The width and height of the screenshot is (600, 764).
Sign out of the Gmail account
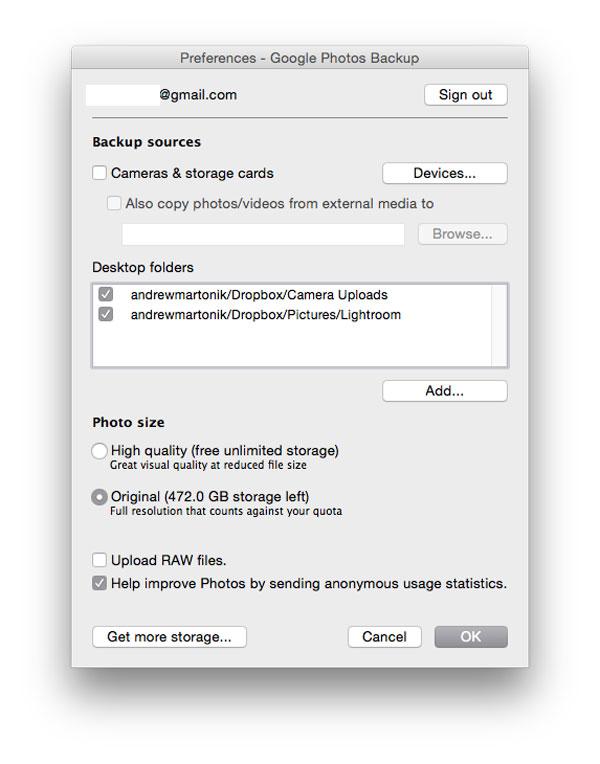coord(465,95)
